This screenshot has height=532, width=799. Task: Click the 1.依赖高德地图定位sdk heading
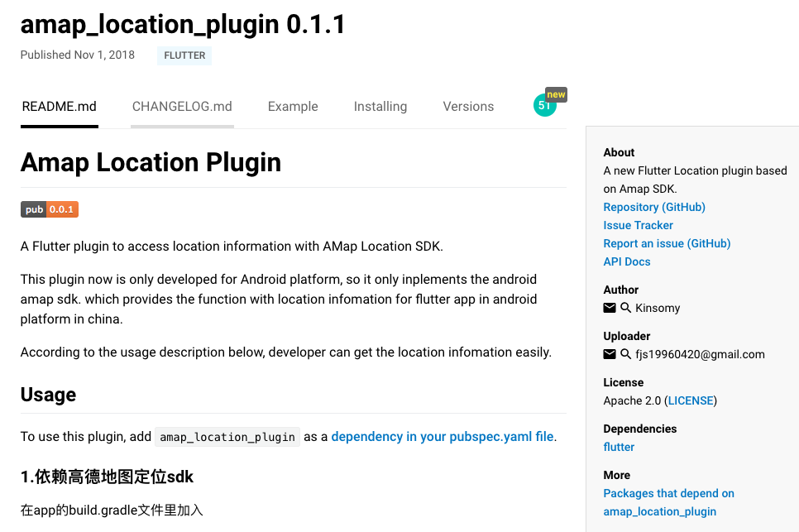(x=107, y=477)
